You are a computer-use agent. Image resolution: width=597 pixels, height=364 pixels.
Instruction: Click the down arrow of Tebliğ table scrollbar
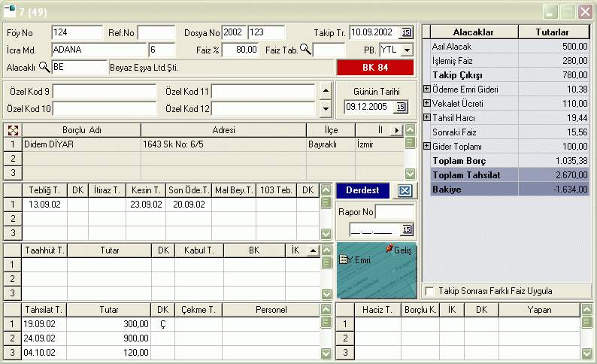(326, 233)
